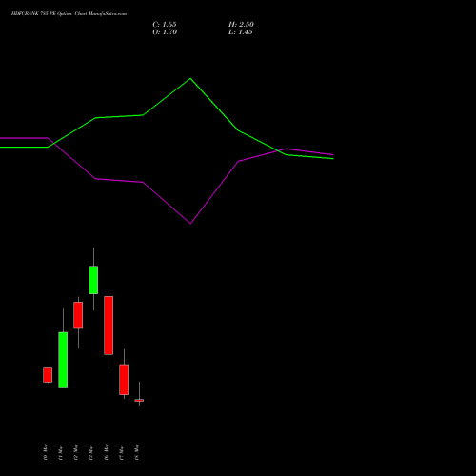Click the '18 Mar' date axis label
Image resolution: width=476 pixels, height=476 pixels.
(137, 452)
